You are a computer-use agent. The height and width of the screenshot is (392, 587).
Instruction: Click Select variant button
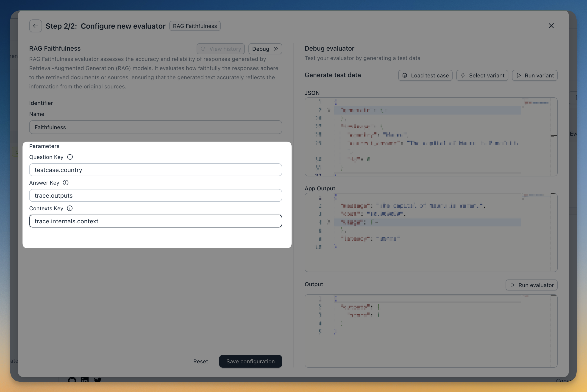(482, 76)
